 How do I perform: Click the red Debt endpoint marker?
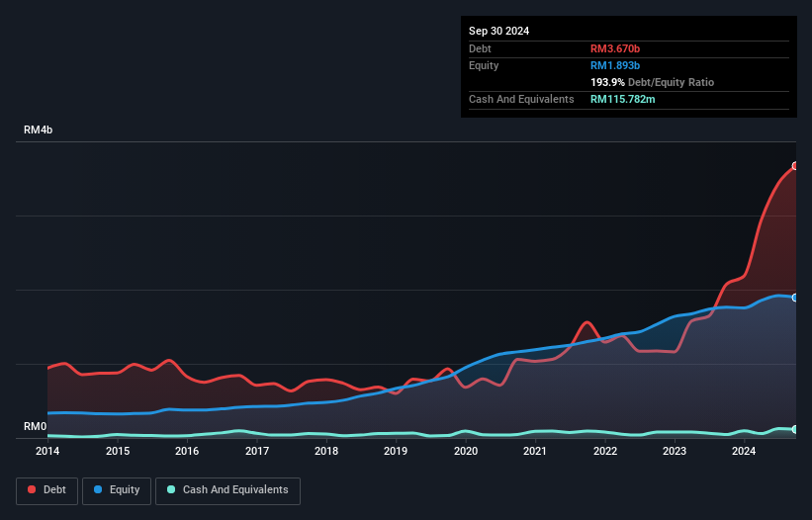795,166
